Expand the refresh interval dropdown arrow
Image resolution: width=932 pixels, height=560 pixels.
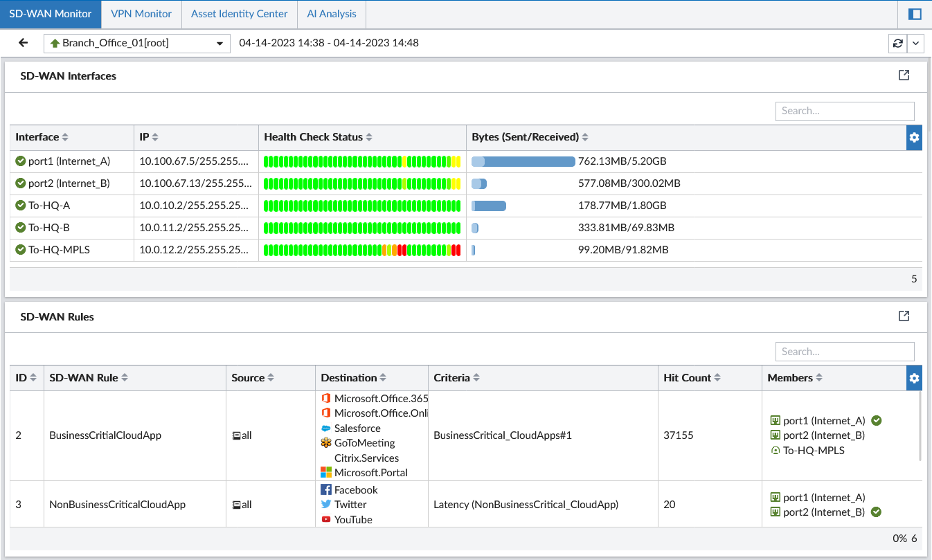point(916,43)
